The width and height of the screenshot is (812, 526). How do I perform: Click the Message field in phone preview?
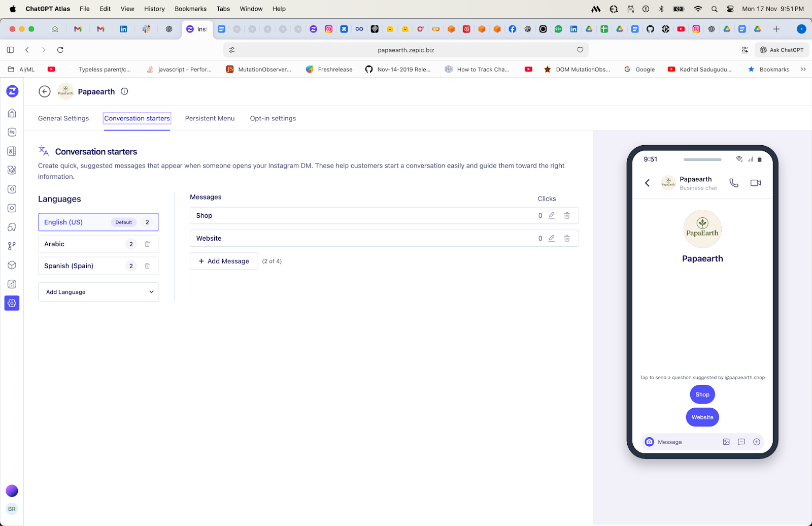(702, 442)
